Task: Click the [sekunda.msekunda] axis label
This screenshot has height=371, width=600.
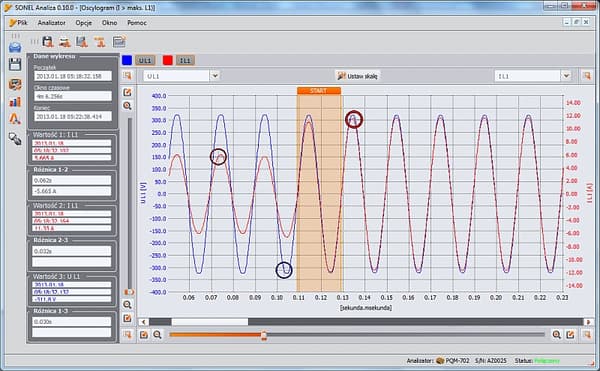Action: coord(365,308)
